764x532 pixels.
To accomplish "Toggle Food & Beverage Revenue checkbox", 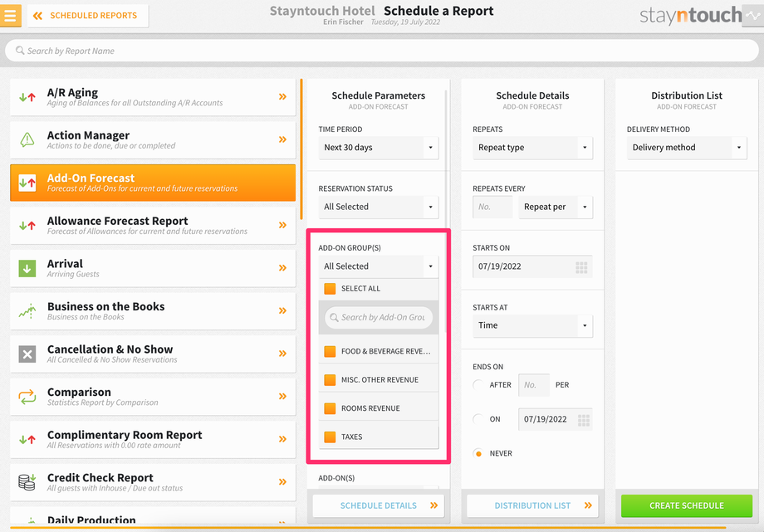I will 330,351.
